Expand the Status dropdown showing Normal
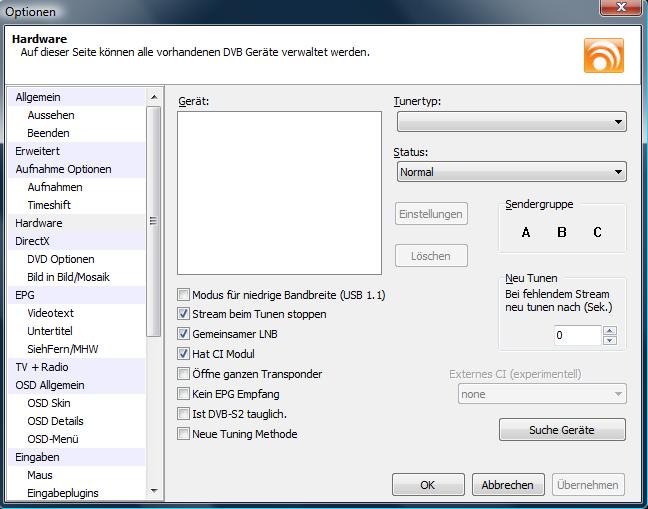648x509 pixels. (x=511, y=172)
